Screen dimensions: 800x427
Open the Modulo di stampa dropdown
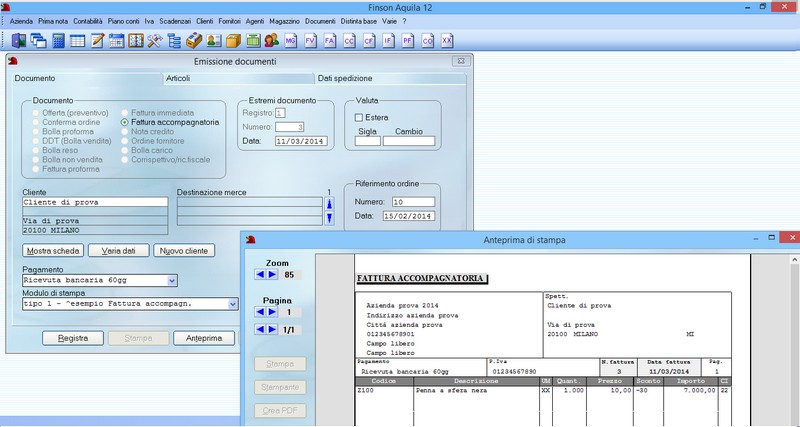[x=233, y=304]
